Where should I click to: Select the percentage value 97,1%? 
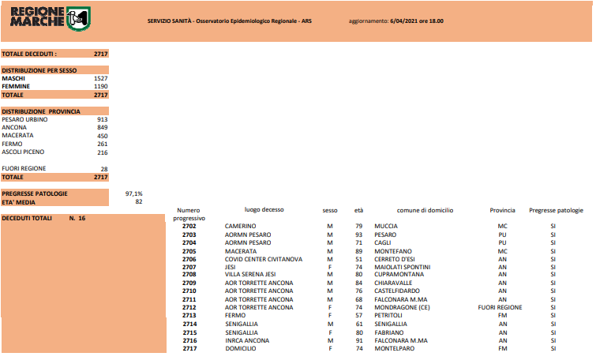[x=133, y=193]
